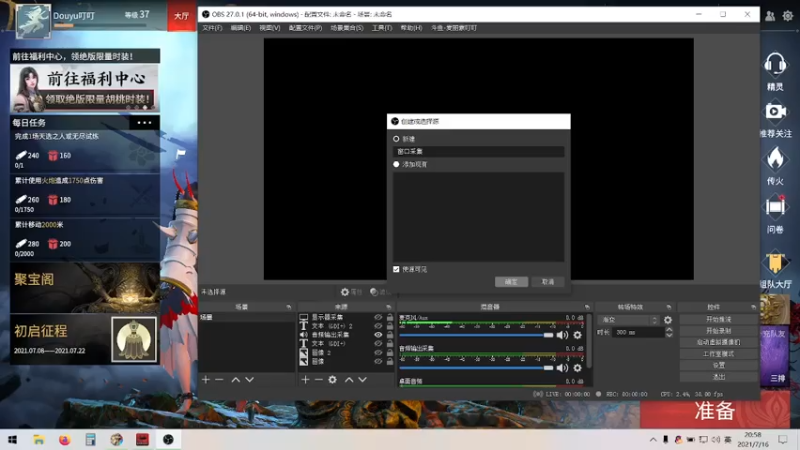The image size is (800, 450).
Task: Cancel the create source dialog with 取消
Action: (x=547, y=282)
